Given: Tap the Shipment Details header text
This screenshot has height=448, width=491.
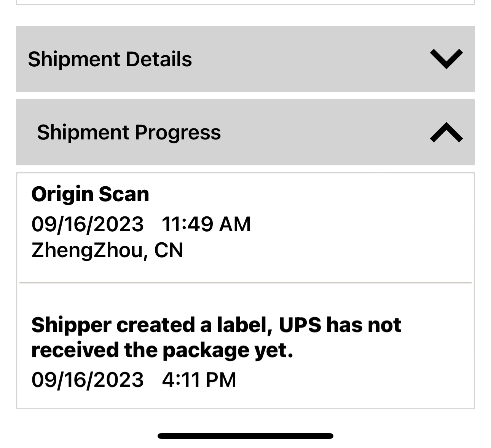Looking at the screenshot, I should 110,59.
